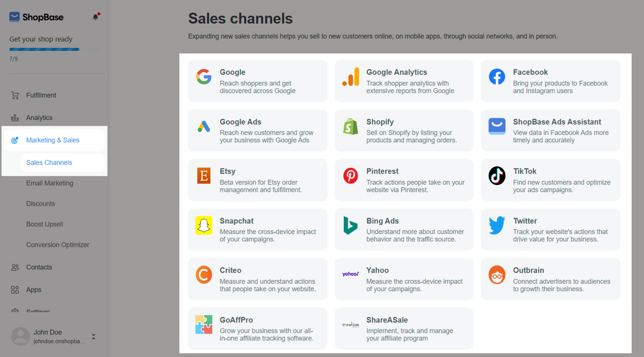Expand the John Doe account switcher
Viewport: 644px width, 357px height.
(x=93, y=336)
